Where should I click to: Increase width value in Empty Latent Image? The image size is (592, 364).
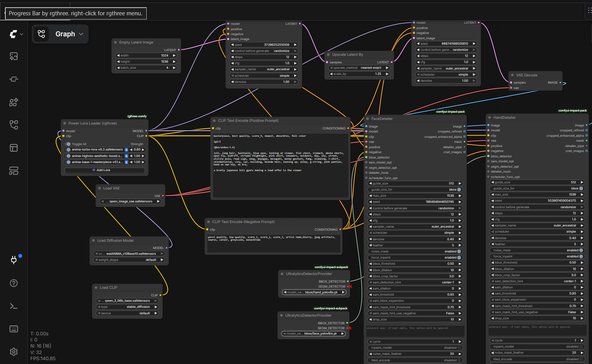pos(174,55)
